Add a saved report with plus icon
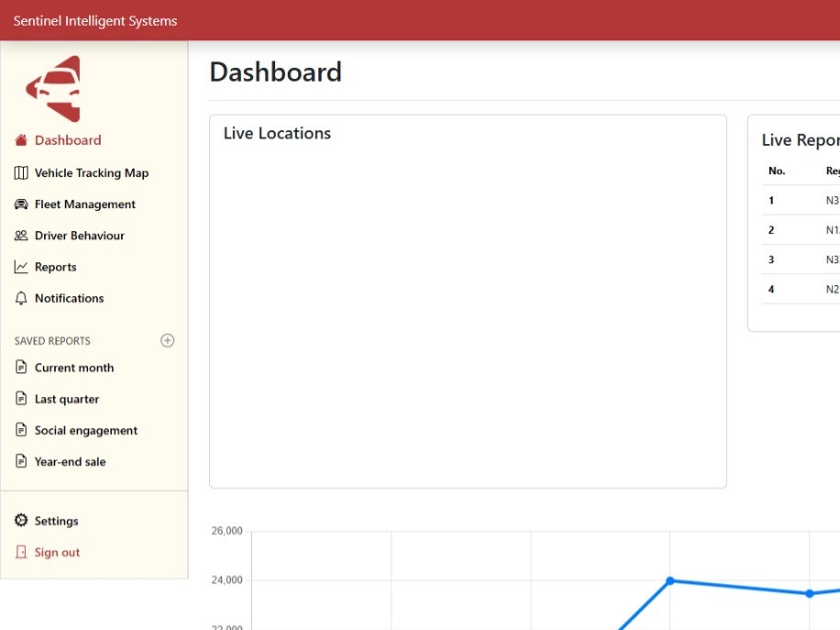 167,341
